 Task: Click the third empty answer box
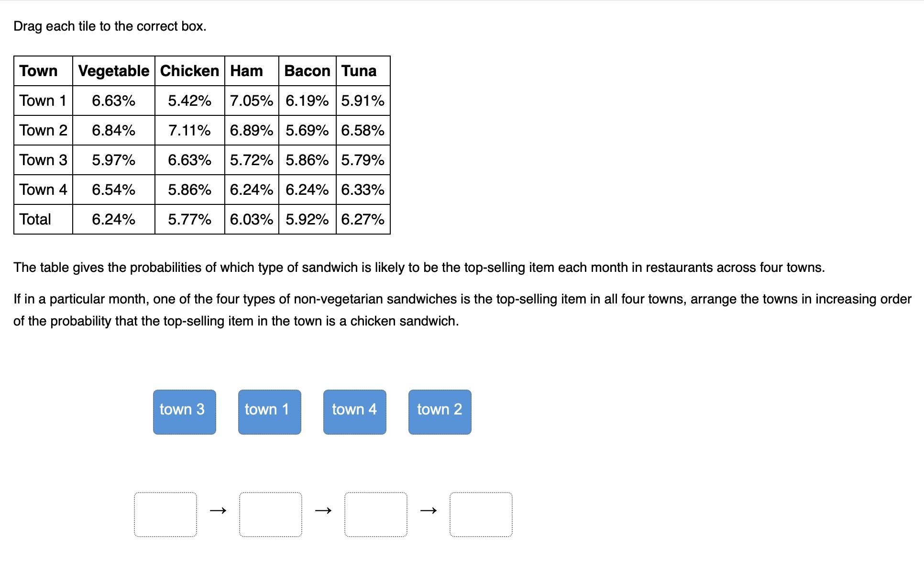[x=376, y=514]
